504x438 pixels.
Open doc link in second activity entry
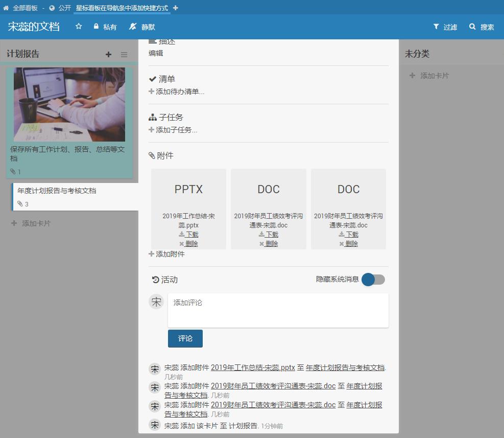point(273,386)
